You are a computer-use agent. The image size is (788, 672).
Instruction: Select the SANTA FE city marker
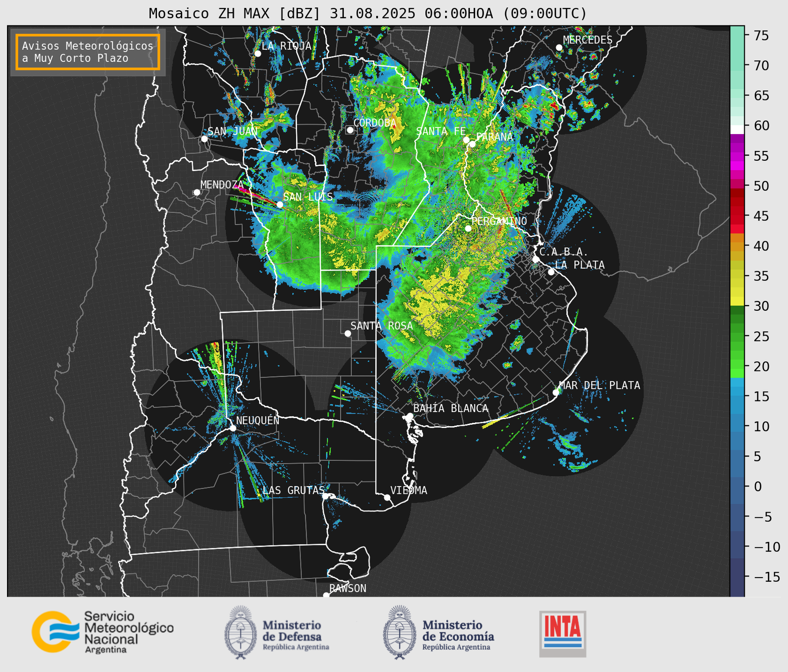click(x=466, y=140)
